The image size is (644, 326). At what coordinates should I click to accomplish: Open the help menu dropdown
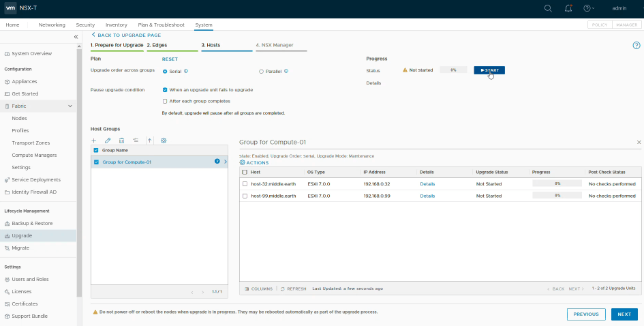click(589, 8)
